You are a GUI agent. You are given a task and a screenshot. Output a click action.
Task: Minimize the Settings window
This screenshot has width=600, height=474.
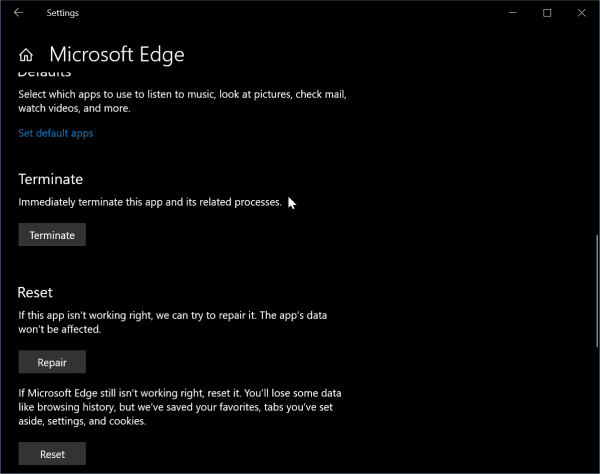coord(513,13)
